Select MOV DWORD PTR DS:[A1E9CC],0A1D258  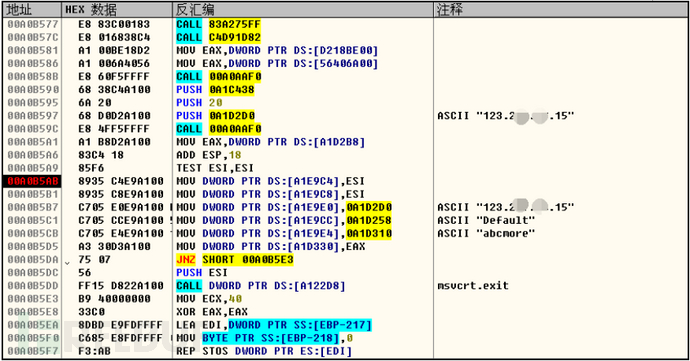pos(284,220)
